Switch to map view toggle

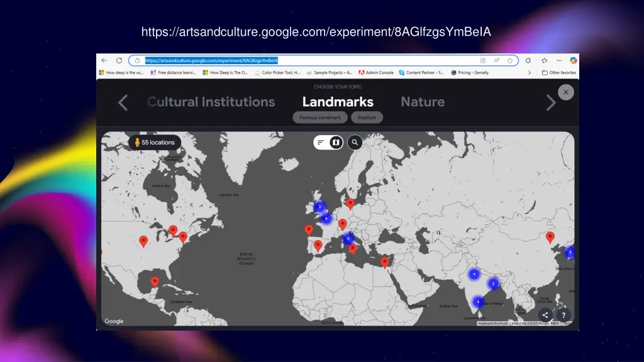click(336, 143)
